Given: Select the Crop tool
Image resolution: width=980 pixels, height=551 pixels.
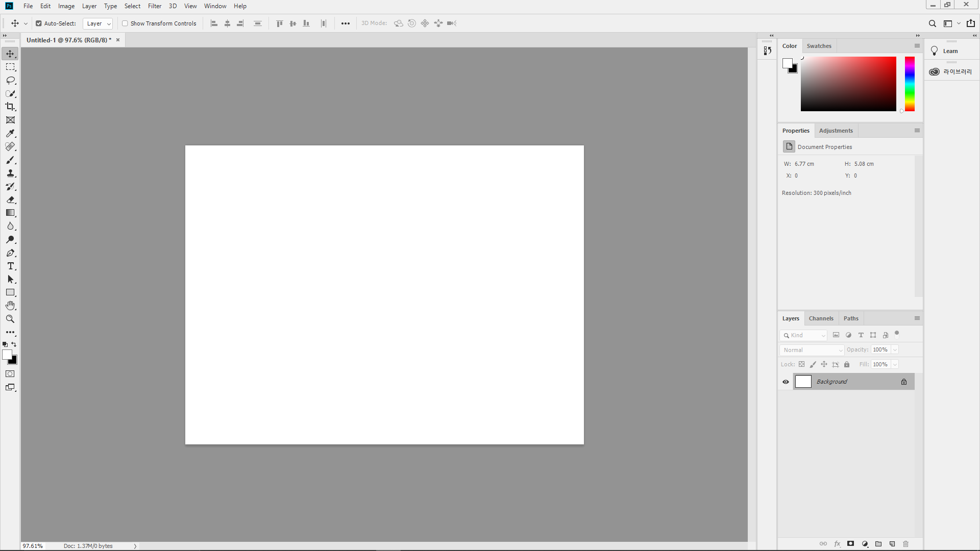Looking at the screenshot, I should 10,107.
